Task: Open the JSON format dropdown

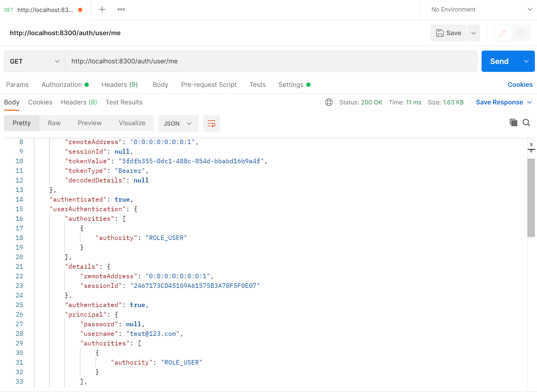Action: point(178,124)
